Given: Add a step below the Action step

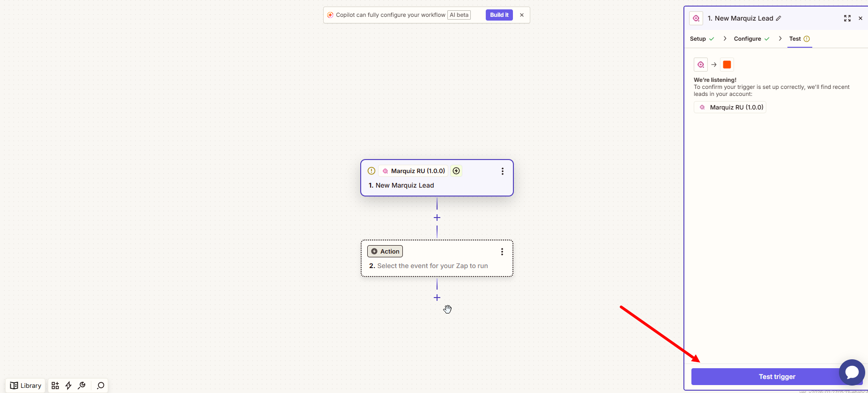Looking at the screenshot, I should point(437,298).
